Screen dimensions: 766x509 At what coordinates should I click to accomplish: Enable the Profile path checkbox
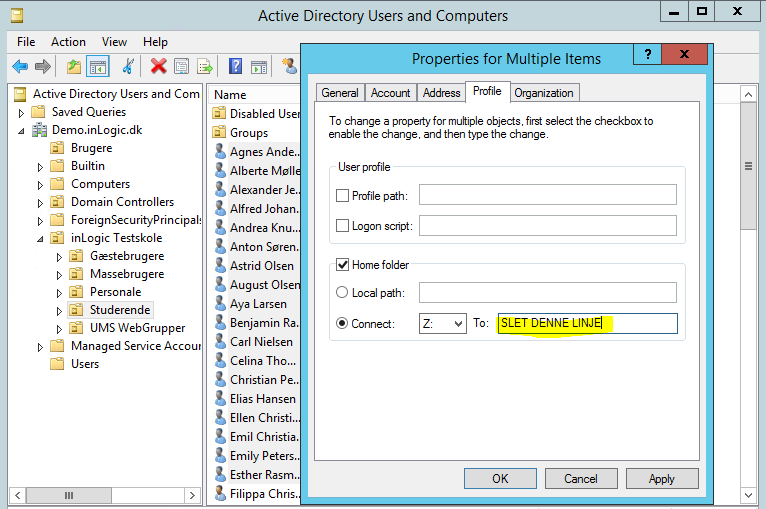point(343,195)
